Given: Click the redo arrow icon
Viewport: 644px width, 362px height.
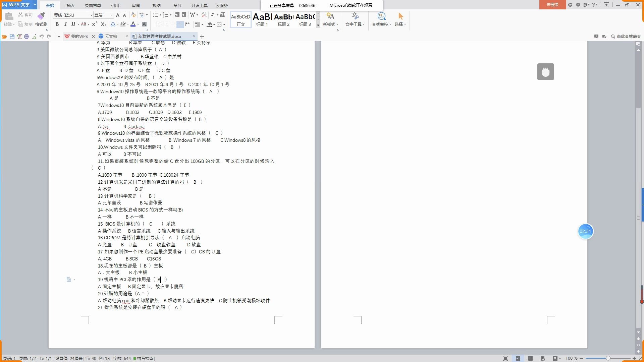Looking at the screenshot, I should pos(49,37).
